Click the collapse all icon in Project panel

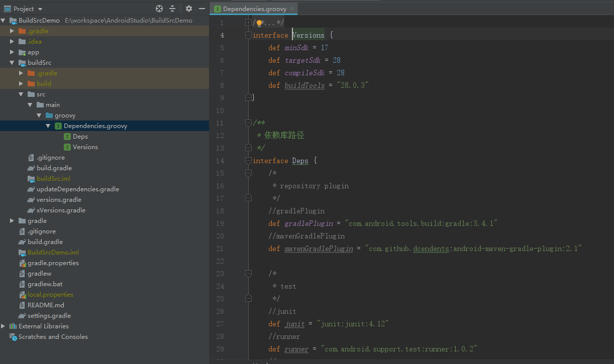coord(172,9)
